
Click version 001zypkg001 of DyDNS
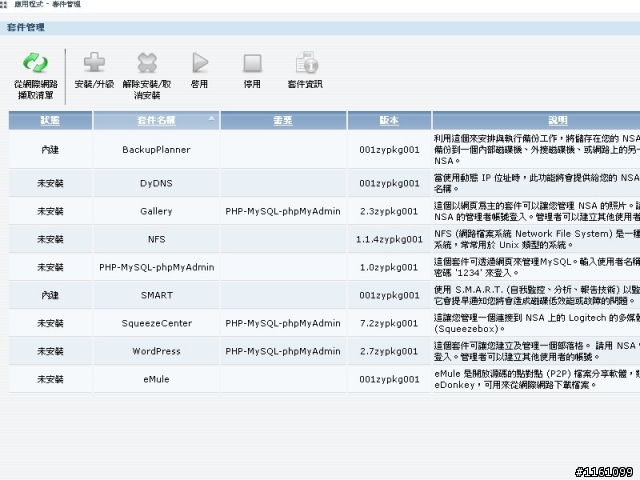click(389, 184)
